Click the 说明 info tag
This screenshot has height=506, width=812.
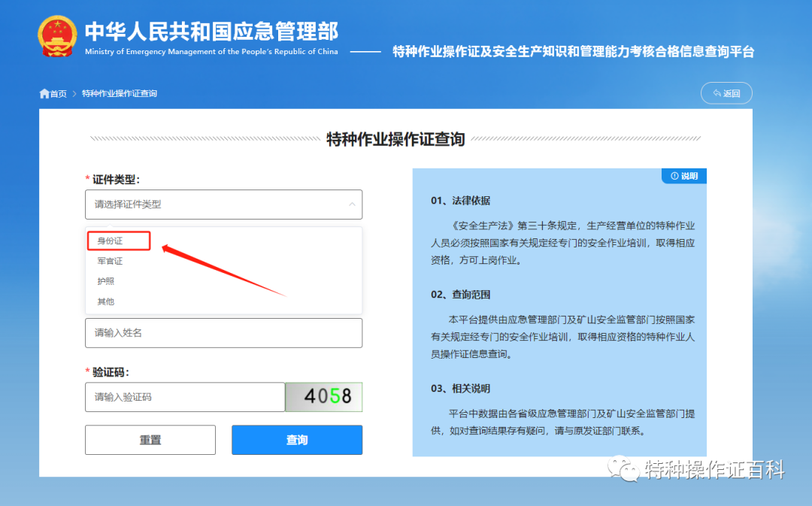pos(684,176)
